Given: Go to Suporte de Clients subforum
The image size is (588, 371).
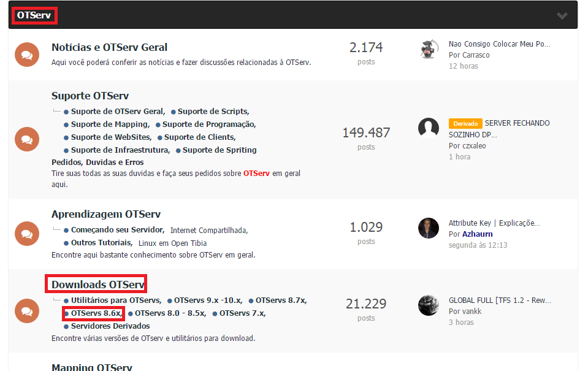Looking at the screenshot, I should pos(200,137).
